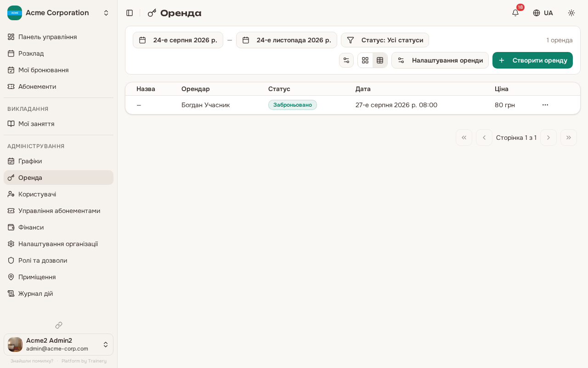Open Користувачі management

pyautogui.click(x=58, y=194)
